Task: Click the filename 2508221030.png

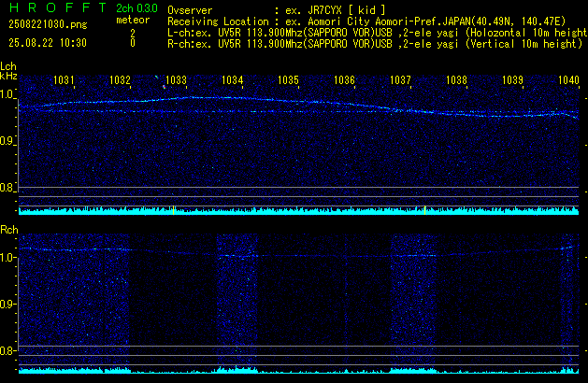Action: coord(48,24)
